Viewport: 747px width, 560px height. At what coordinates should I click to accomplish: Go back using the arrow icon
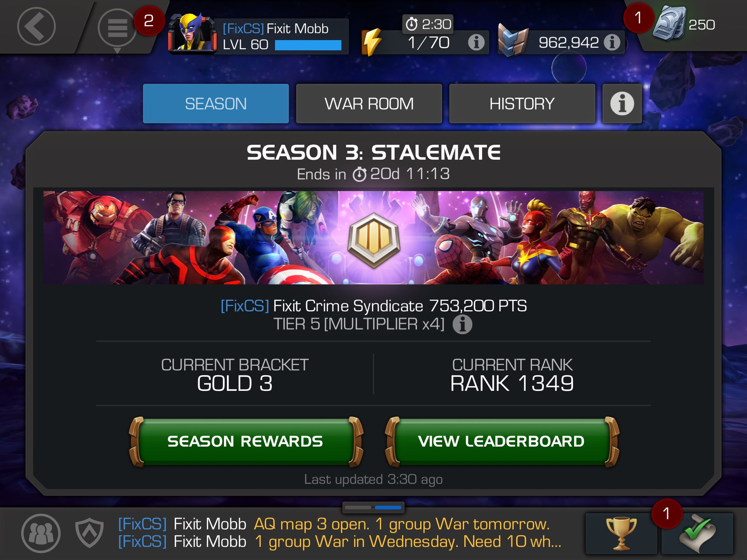[x=37, y=27]
